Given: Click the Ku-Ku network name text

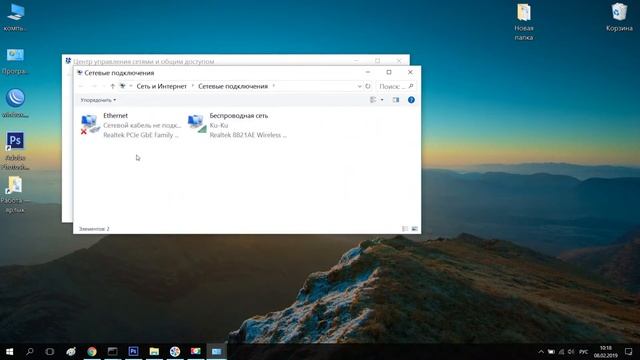Looking at the screenshot, I should click(x=219, y=125).
